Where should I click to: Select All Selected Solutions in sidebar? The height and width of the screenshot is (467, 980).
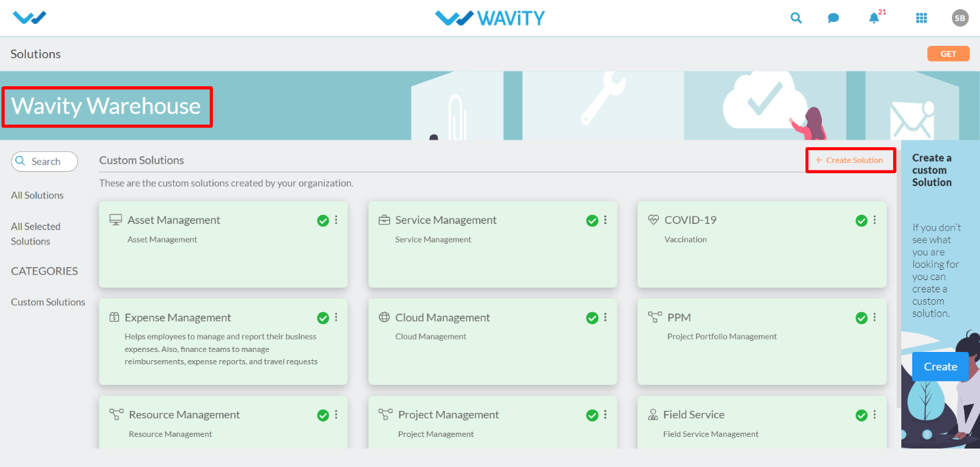(36, 233)
